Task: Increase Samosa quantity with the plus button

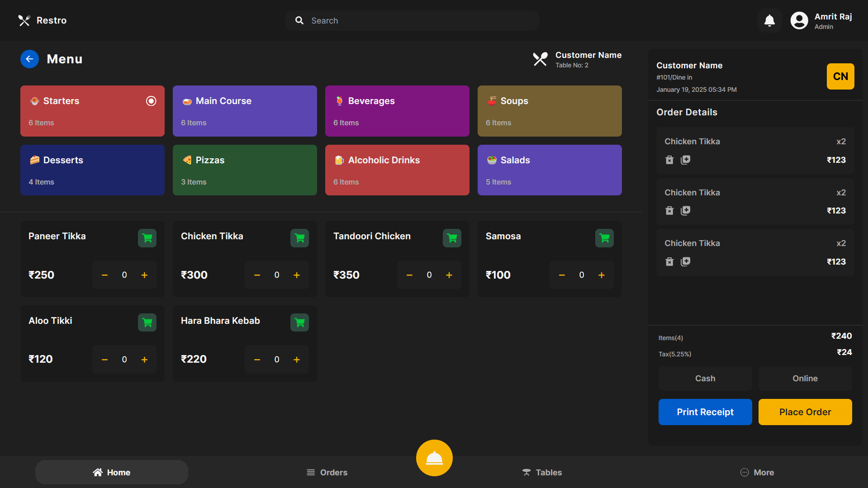Action: (x=602, y=275)
